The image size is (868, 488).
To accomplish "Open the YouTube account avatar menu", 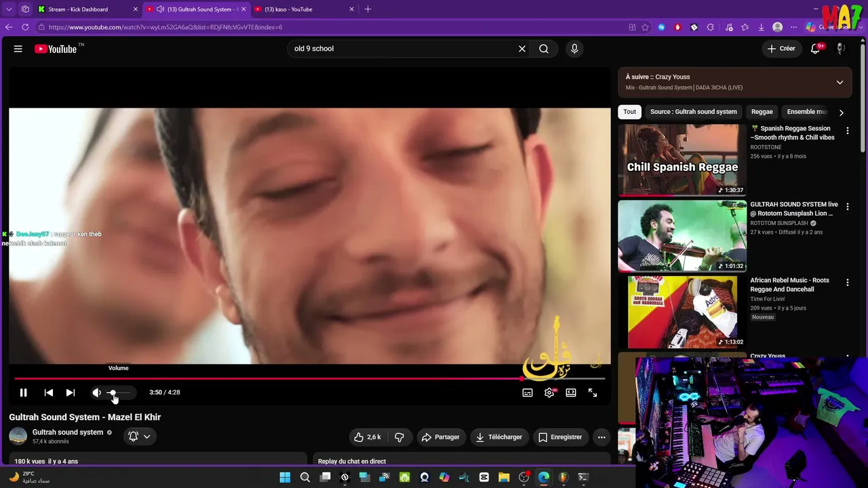I will (x=841, y=49).
